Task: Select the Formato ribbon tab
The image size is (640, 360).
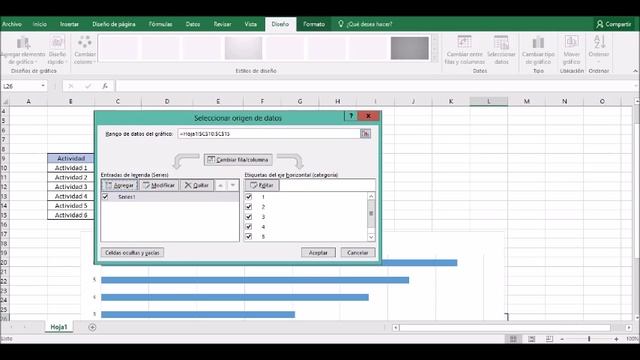Action: click(314, 24)
